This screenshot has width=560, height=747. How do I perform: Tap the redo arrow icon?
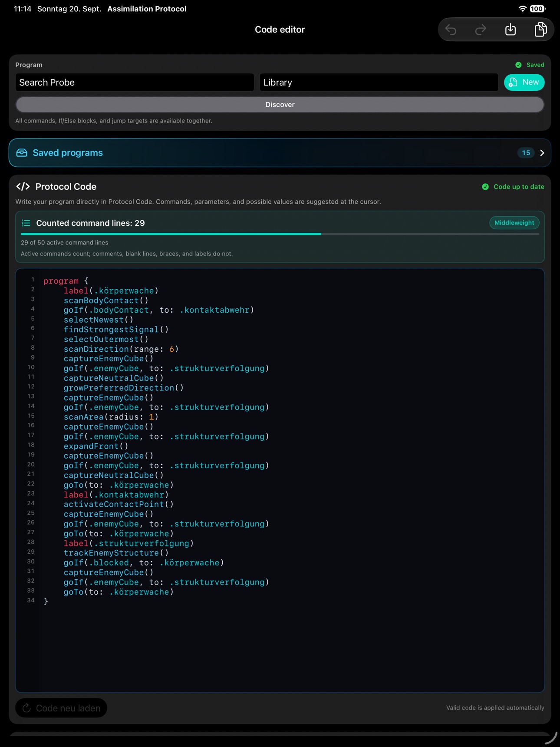tap(481, 30)
